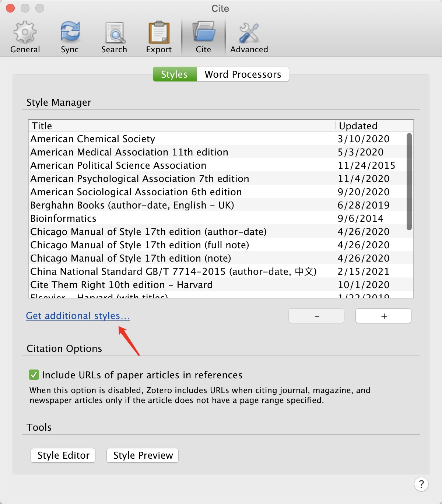Select the Cite preferences icon

[203, 36]
